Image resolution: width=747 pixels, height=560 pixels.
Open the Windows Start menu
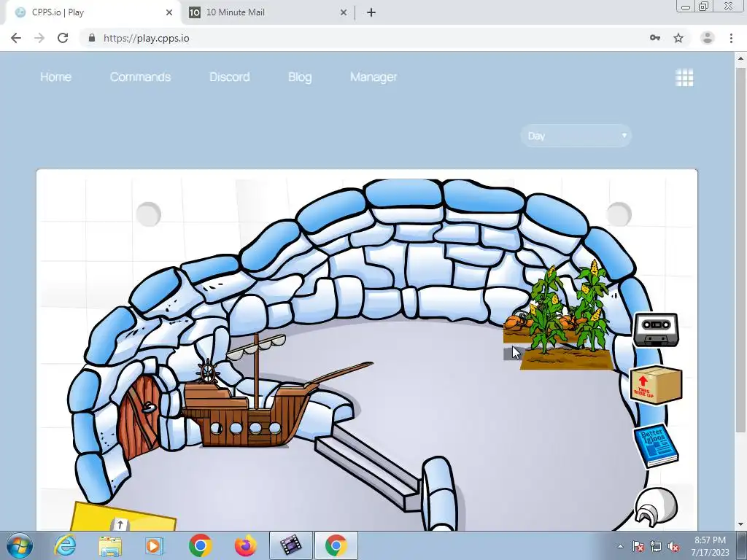pyautogui.click(x=19, y=545)
